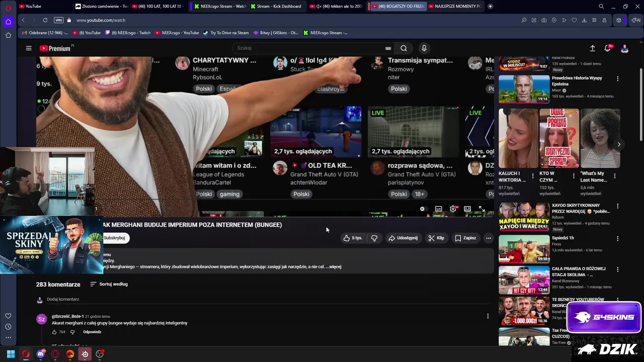Start voice search with microphone icon

coord(424,48)
